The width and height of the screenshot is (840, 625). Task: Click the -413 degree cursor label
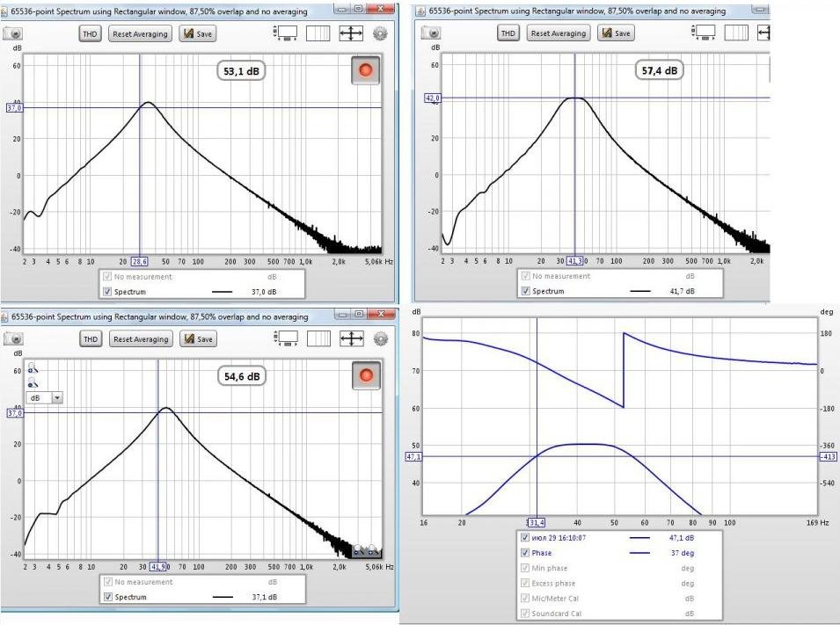pyautogui.click(x=829, y=457)
